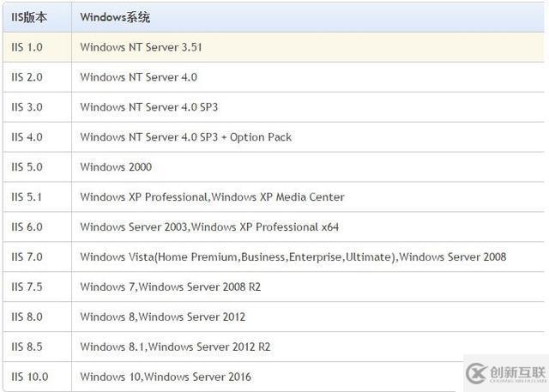This screenshot has width=549, height=392.
Task: Click the IIS 1.0 version cell
Action: coord(27,47)
